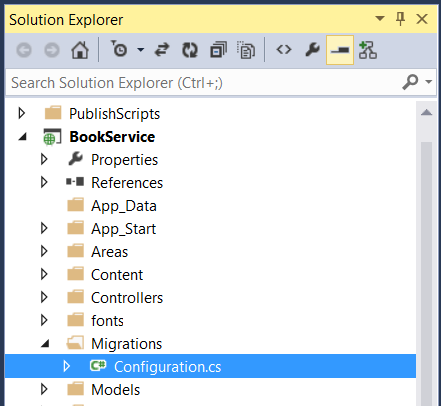Click the Back navigation arrow
Viewport: 441px width, 406px height.
(24, 50)
